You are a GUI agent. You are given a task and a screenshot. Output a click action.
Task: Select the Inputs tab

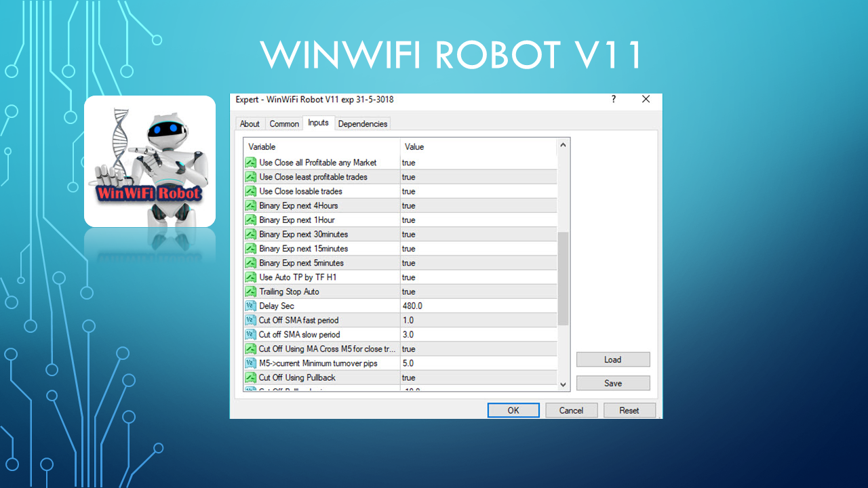(x=318, y=123)
